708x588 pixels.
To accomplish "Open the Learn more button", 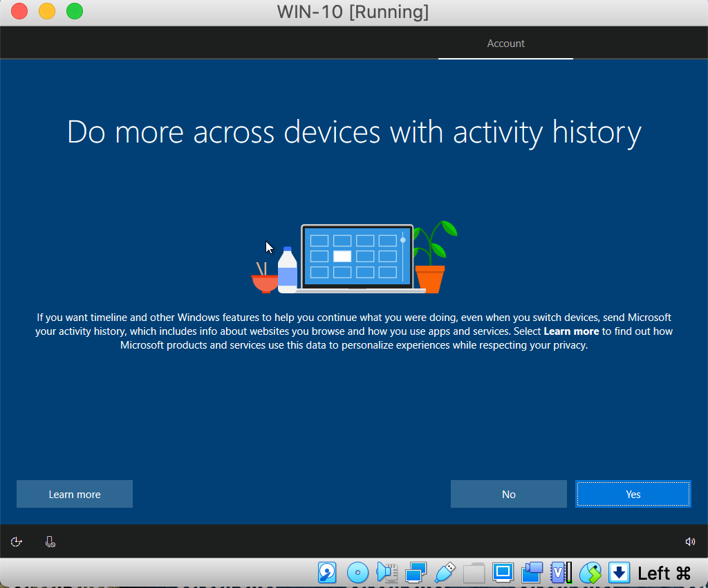I will tap(75, 494).
